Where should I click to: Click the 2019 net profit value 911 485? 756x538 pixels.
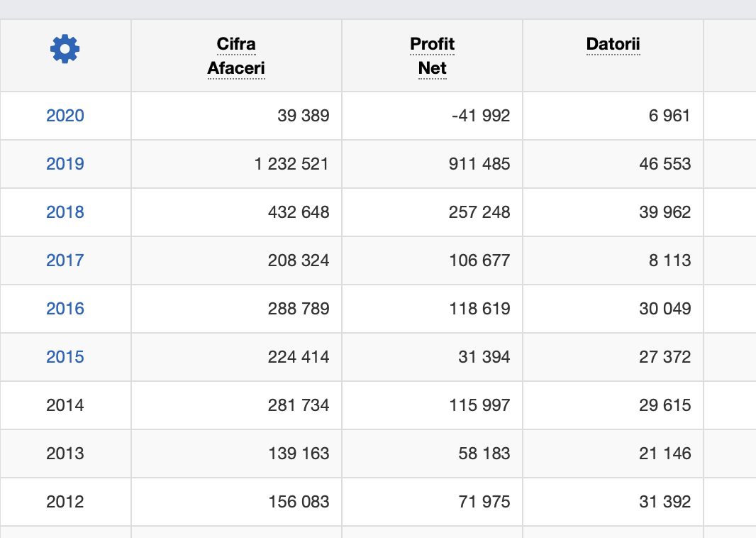coord(479,164)
